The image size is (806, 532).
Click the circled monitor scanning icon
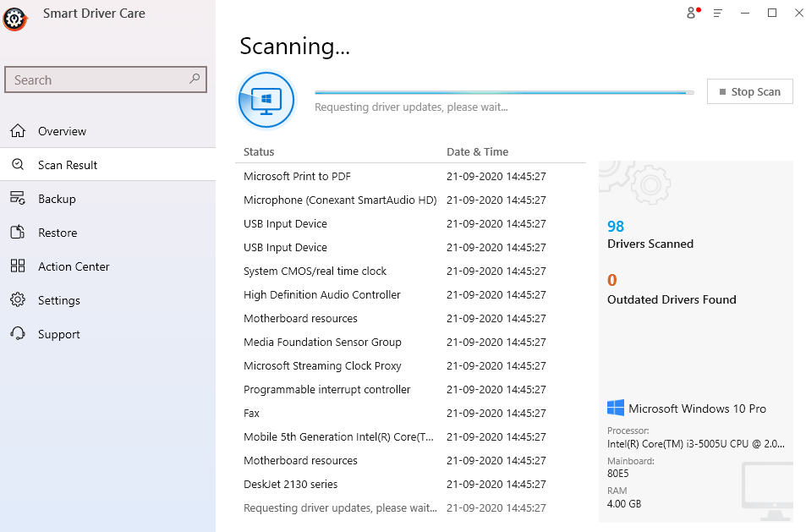pos(266,99)
